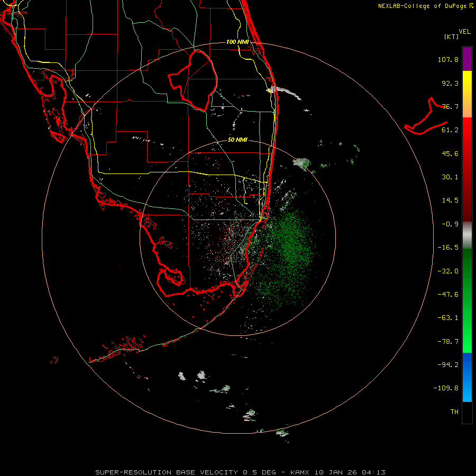Click the -16.5 velocity scale value
Image resolution: width=476 pixels, height=476 pixels.
click(448, 248)
